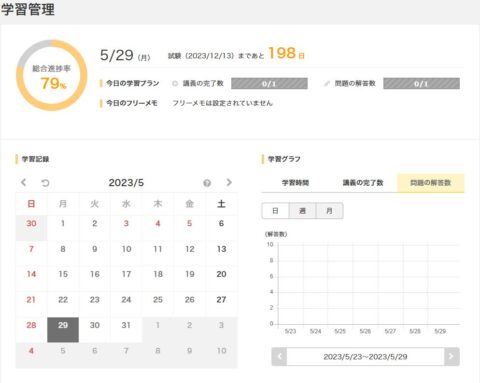Click the pencil icon beside 問題の解答数

point(327,83)
